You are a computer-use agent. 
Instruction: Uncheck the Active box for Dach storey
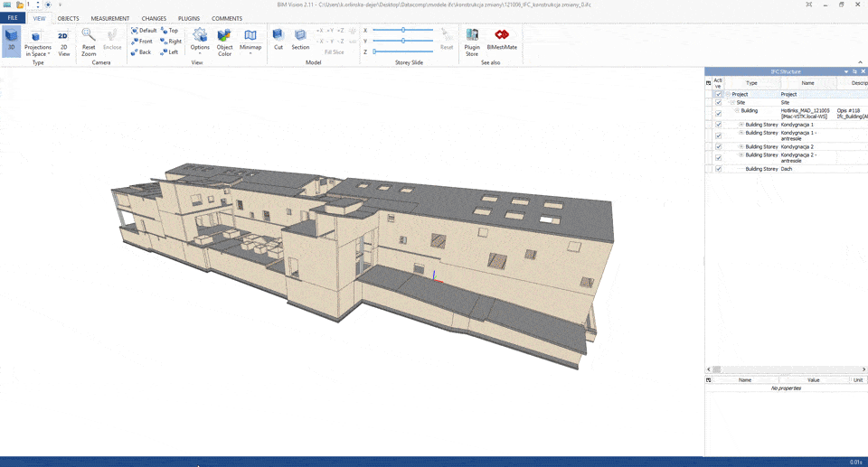tap(719, 169)
